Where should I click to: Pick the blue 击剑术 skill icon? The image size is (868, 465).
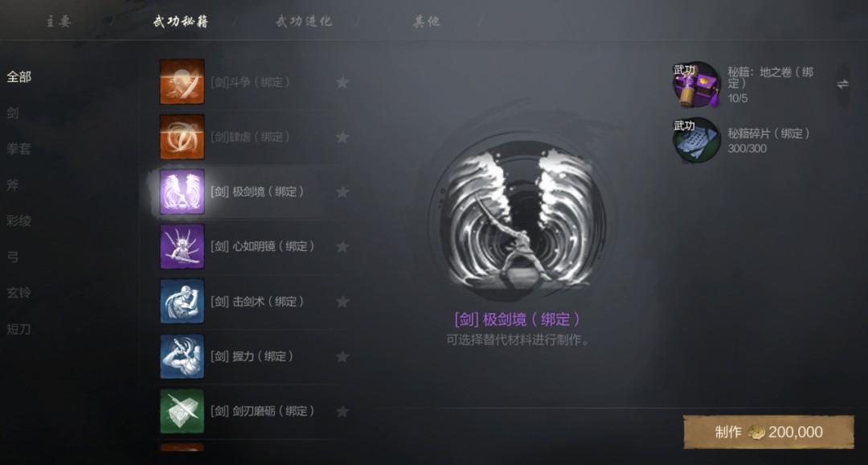[182, 302]
